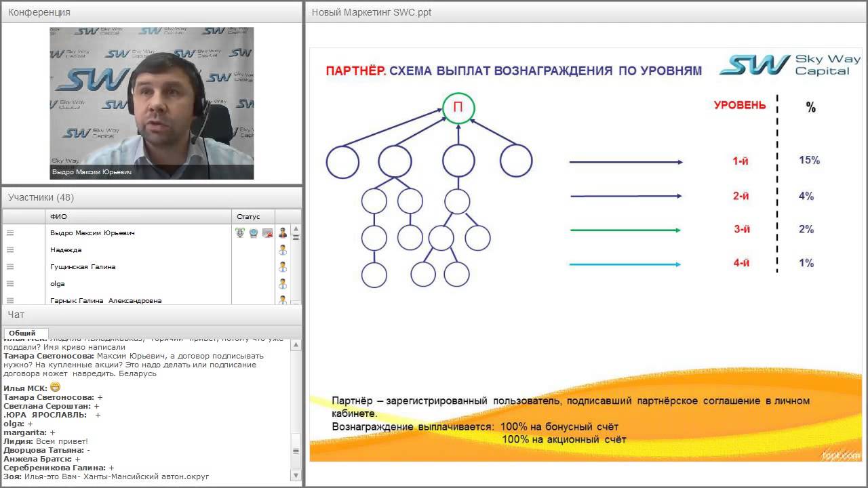Screen dimensions: 868x488
Task: Select participant olga in the list
Action: click(x=58, y=283)
